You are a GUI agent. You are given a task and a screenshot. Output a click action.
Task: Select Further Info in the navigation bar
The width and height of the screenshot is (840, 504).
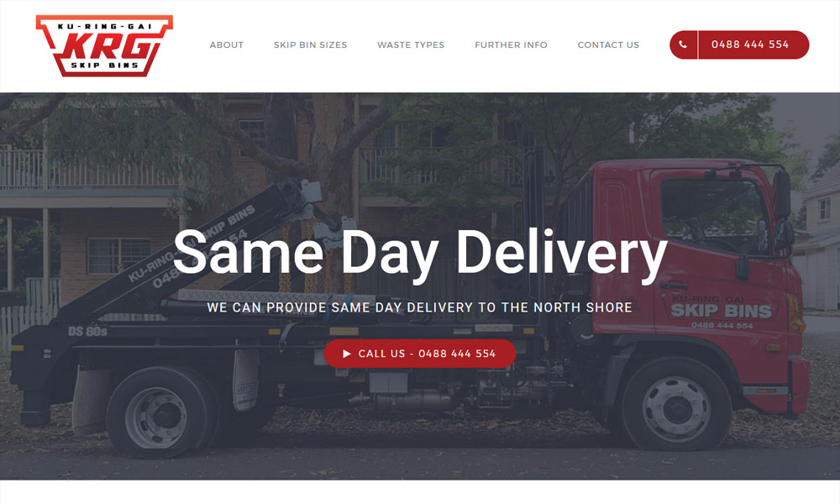(511, 45)
